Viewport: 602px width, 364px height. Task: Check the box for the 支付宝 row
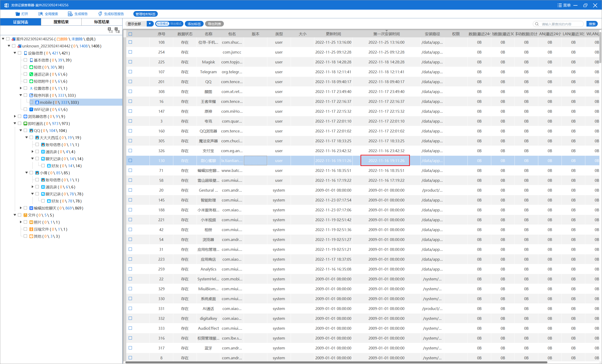[x=130, y=151]
